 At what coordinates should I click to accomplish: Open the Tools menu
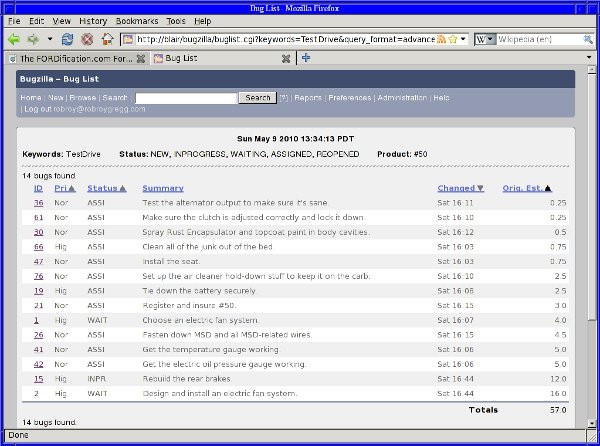tap(176, 21)
